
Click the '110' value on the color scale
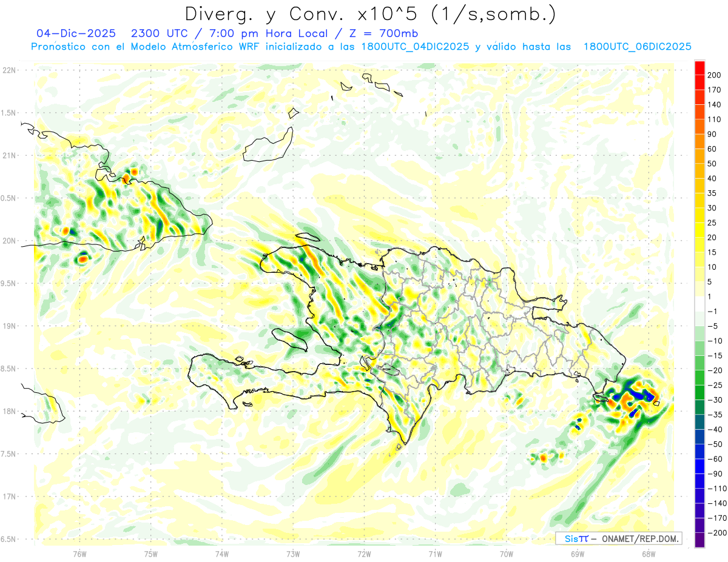tap(715, 119)
